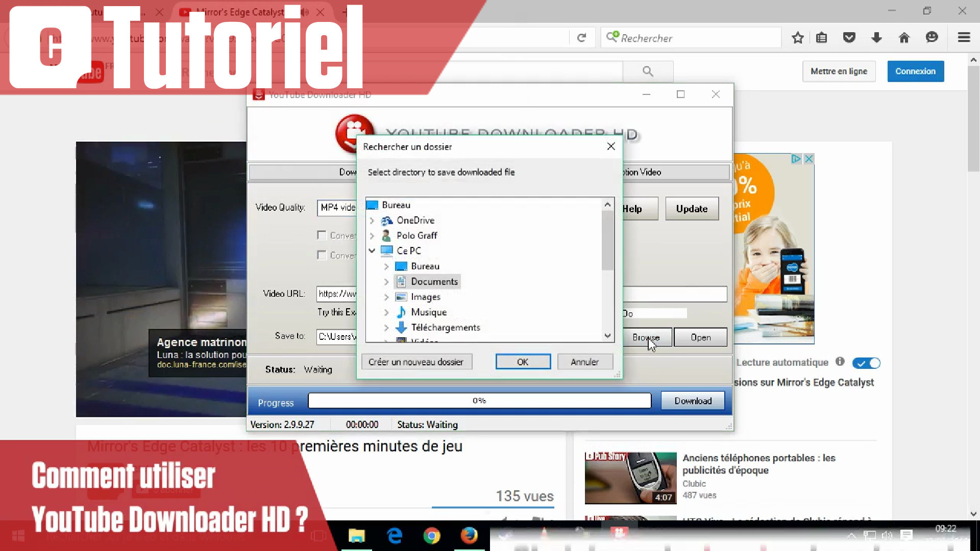980x551 pixels.
Task: Click the Firefox home icon
Action: [x=904, y=37]
